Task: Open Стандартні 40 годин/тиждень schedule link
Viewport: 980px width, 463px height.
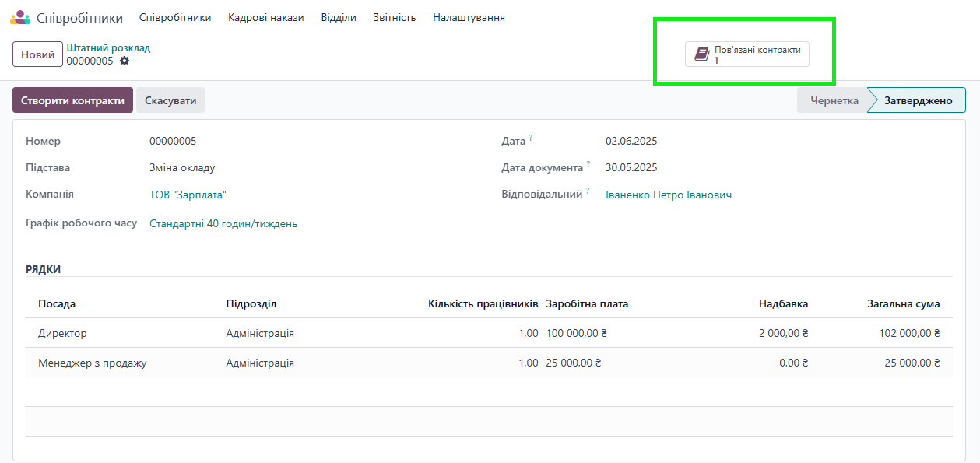Action: coord(223,223)
